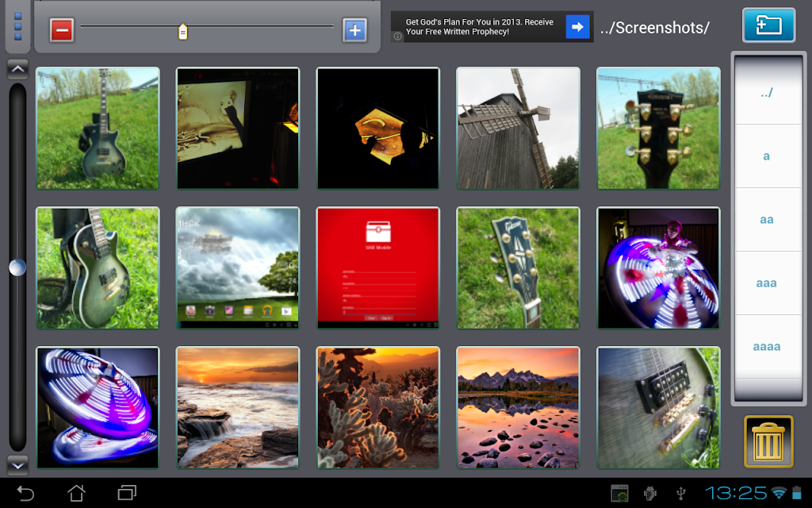Click the up arrow of the scroll bar
Viewport: 812px width, 508px height.
(x=17, y=68)
